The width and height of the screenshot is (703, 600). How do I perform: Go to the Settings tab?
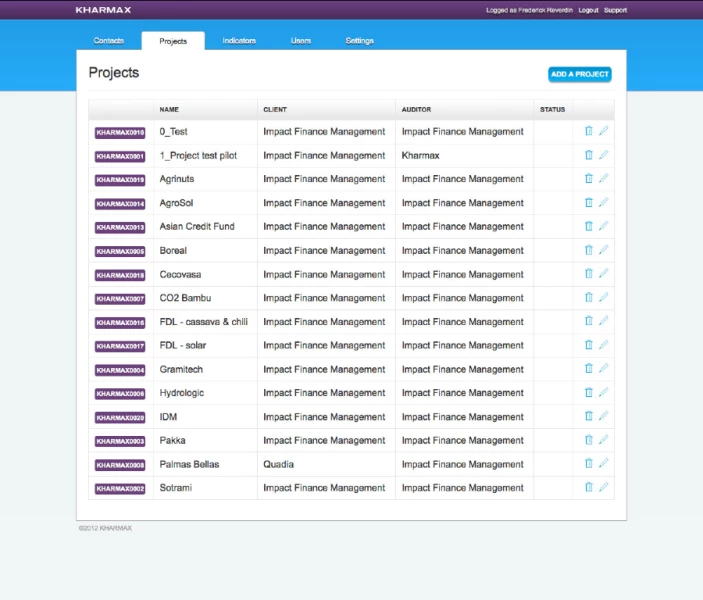point(359,41)
